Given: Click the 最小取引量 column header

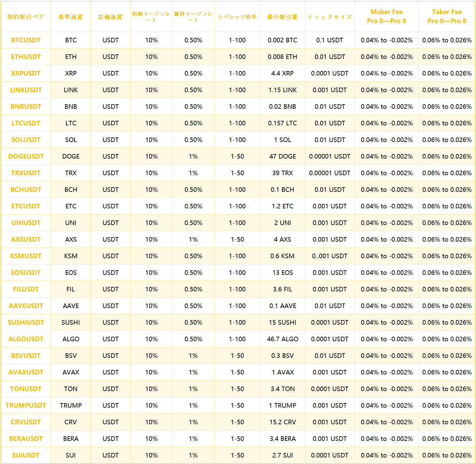Looking at the screenshot, I should [x=282, y=17].
